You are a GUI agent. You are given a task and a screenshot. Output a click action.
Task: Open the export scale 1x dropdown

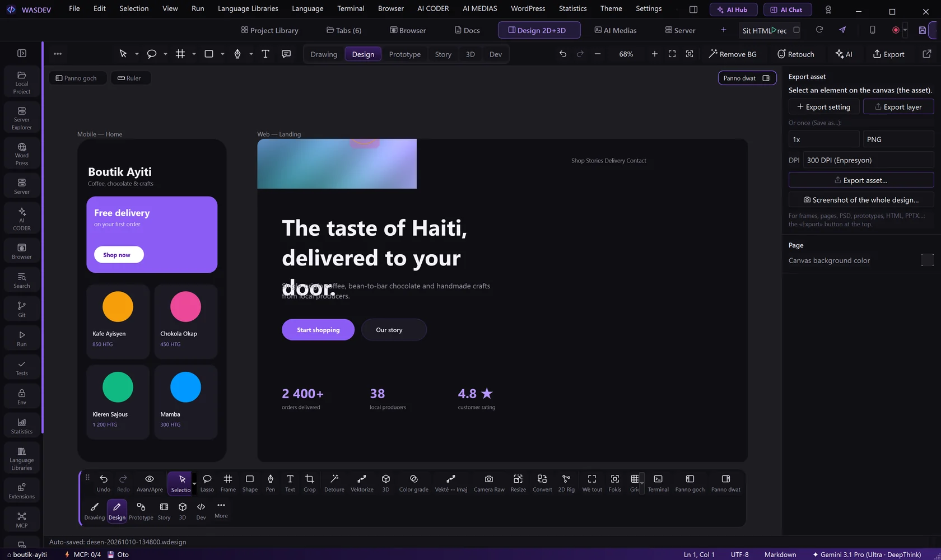[823, 139]
